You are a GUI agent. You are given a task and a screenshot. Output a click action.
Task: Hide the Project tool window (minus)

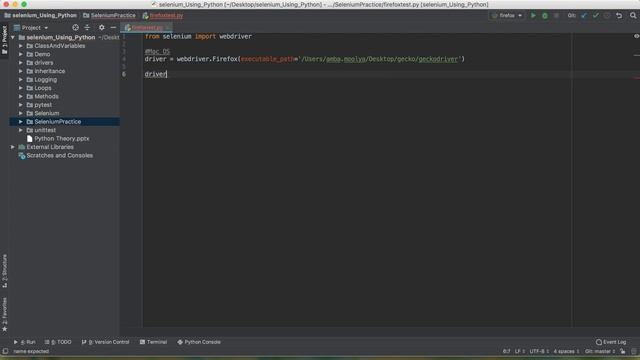(x=113, y=27)
